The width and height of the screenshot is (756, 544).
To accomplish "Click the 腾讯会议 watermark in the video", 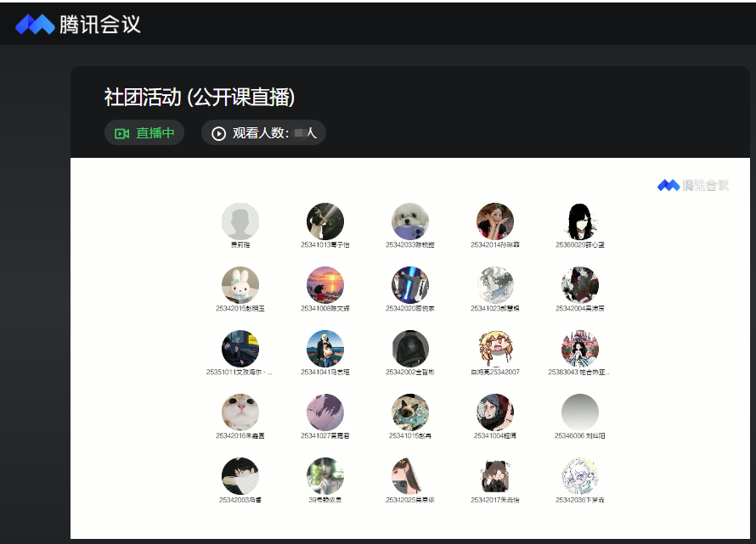I will tap(693, 185).
